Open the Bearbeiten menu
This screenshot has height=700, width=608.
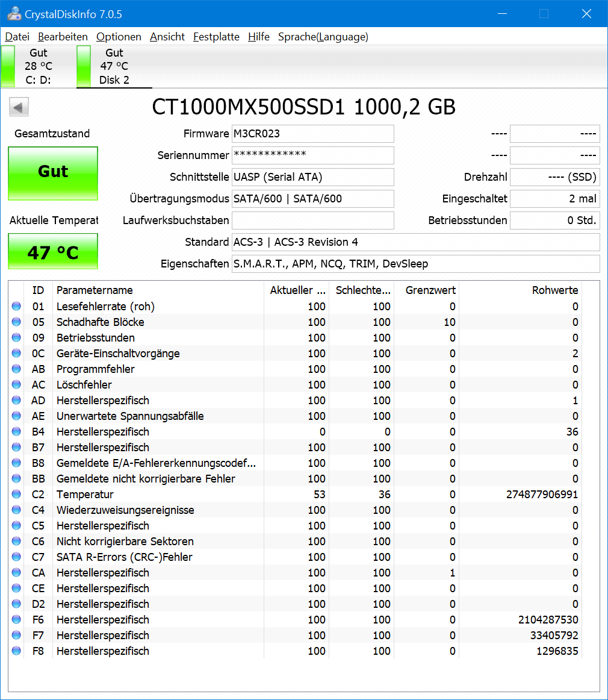click(x=63, y=37)
